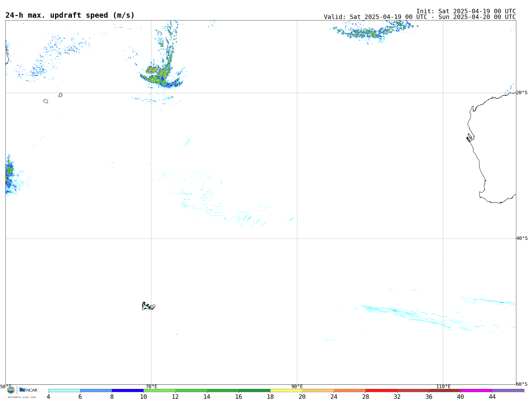Click the 50°E longitude label

coord(6,387)
